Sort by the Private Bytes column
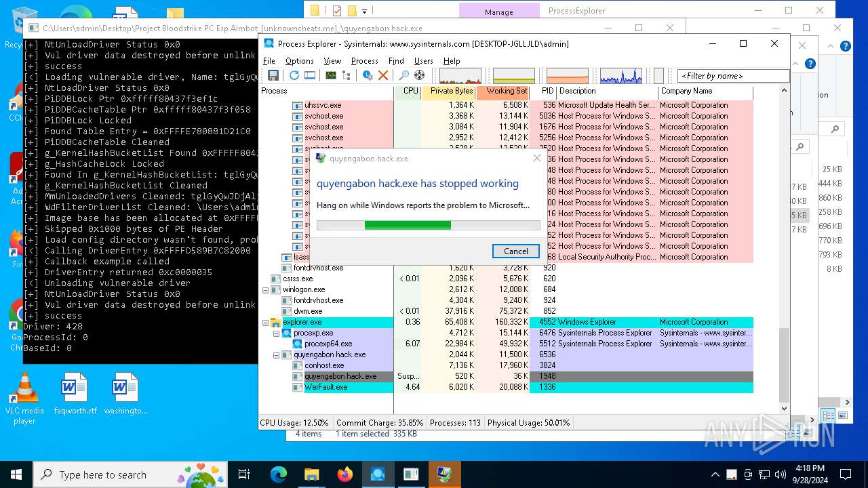This screenshot has height=488, width=868. (449, 91)
